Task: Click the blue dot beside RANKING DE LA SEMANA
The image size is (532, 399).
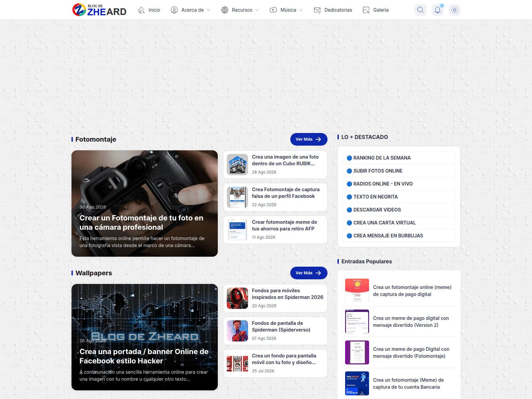Action: point(349,158)
